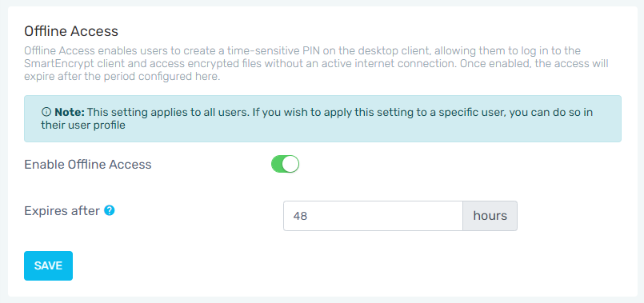This screenshot has height=303, width=644.
Task: Focus the Expires after field showing 48
Action: [x=373, y=216]
